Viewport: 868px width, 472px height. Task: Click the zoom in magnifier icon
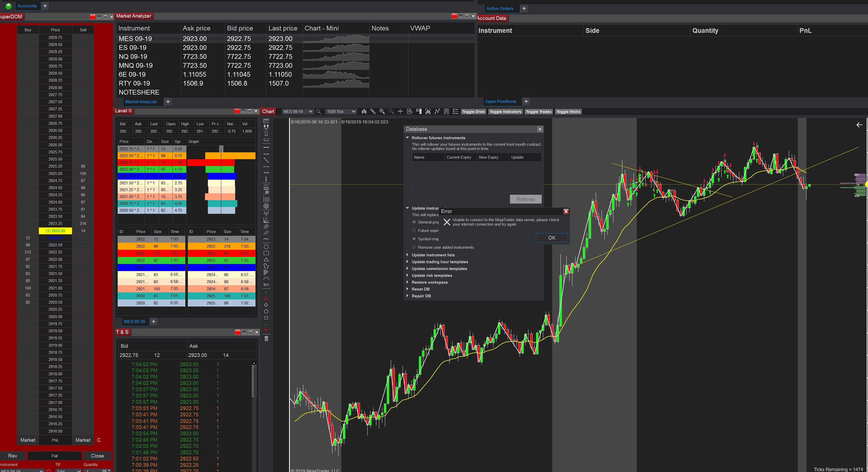[382, 112]
